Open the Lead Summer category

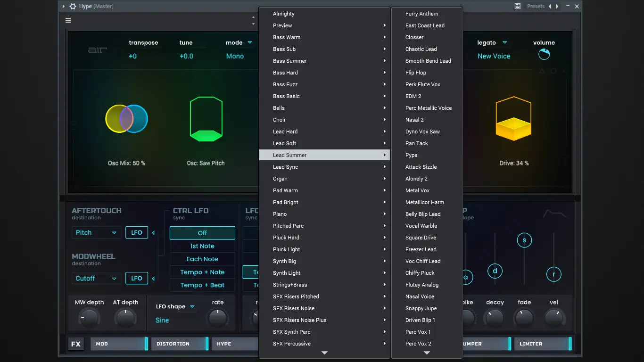tap(324, 155)
